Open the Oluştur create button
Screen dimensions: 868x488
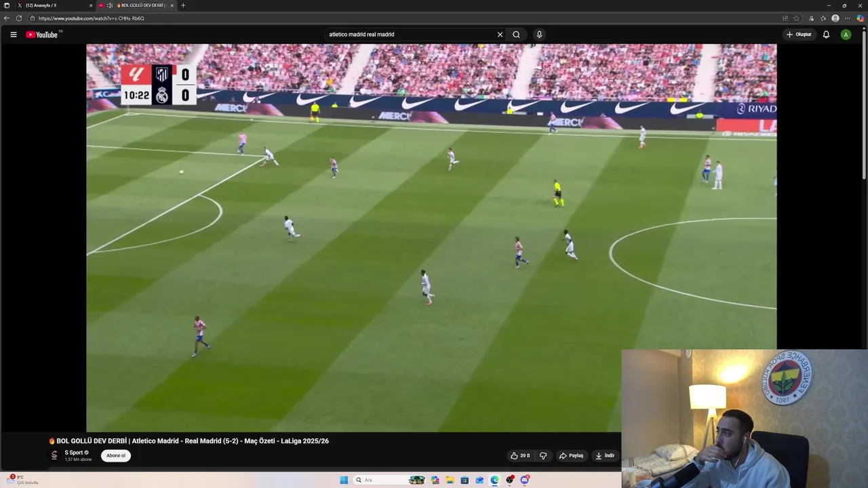799,35
